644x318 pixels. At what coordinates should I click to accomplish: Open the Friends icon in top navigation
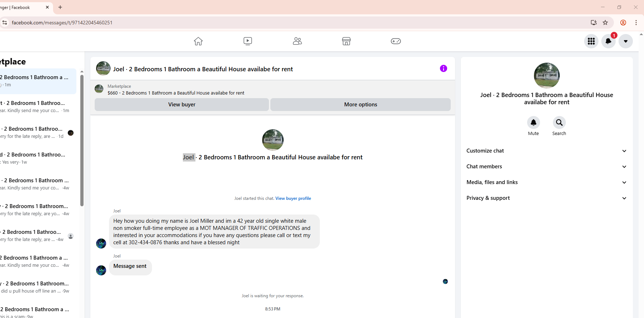[x=297, y=41]
